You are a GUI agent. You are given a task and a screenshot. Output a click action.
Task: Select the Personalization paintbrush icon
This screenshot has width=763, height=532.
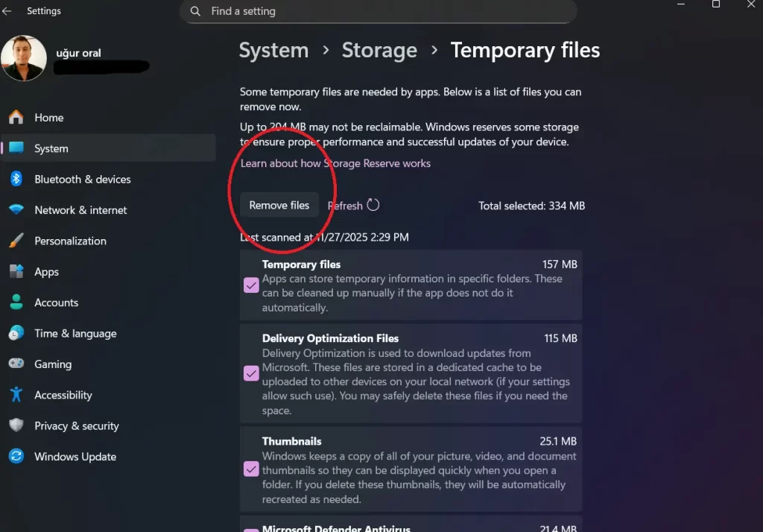tap(16, 241)
